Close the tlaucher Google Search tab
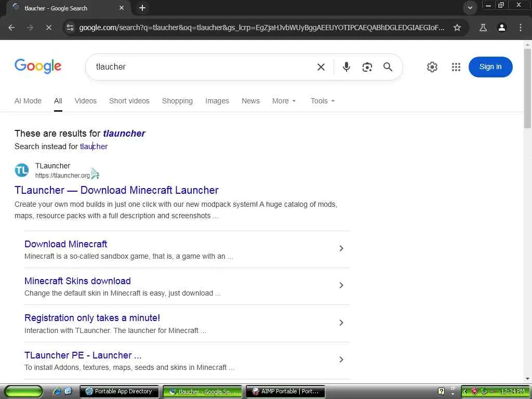Viewport: 532px width, 399px height. pyautogui.click(x=122, y=8)
